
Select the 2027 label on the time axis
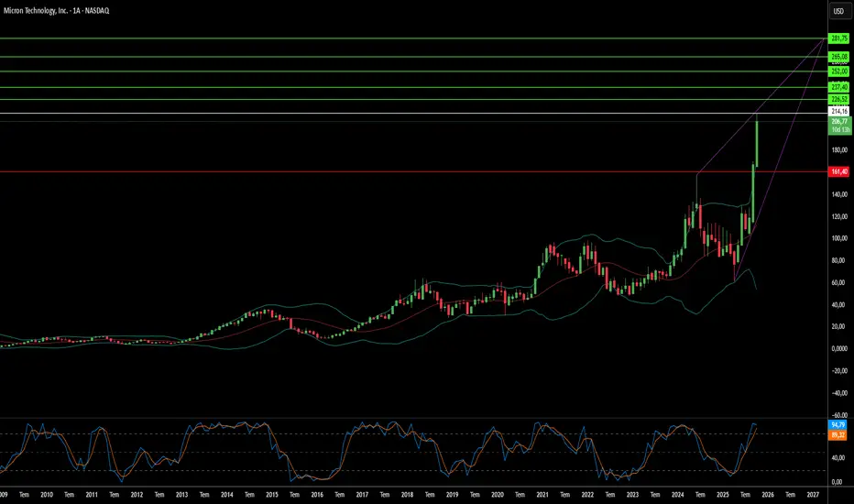tap(813, 493)
